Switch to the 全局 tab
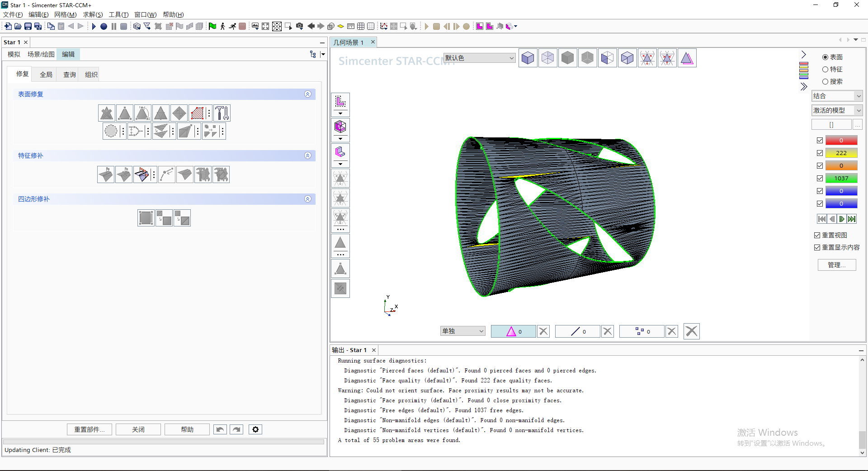 46,75
